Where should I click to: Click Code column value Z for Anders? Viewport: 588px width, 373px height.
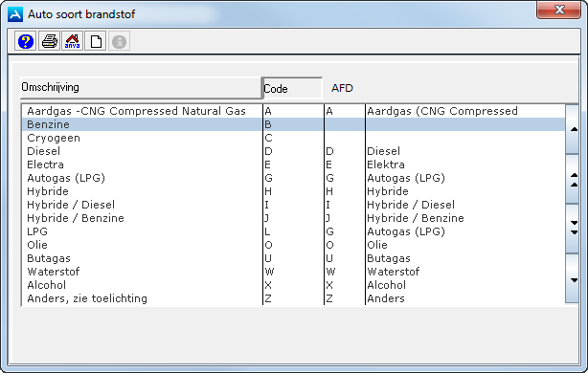(x=268, y=298)
